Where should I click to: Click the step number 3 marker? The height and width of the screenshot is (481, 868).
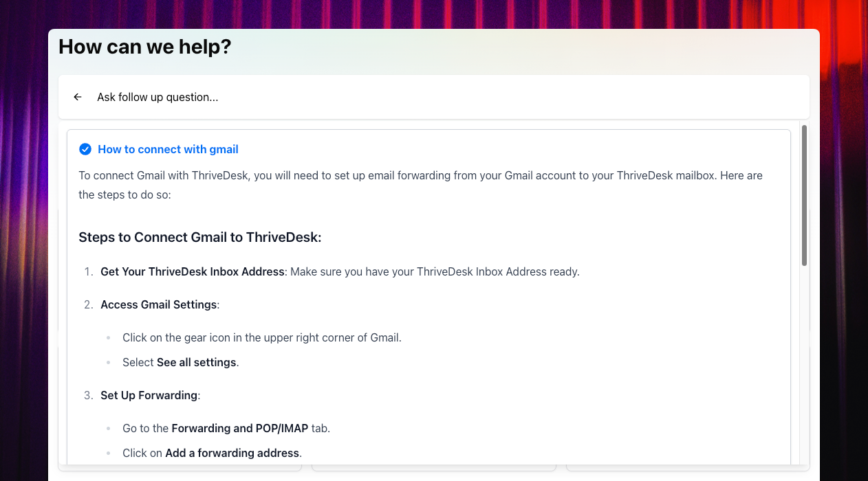tap(88, 395)
